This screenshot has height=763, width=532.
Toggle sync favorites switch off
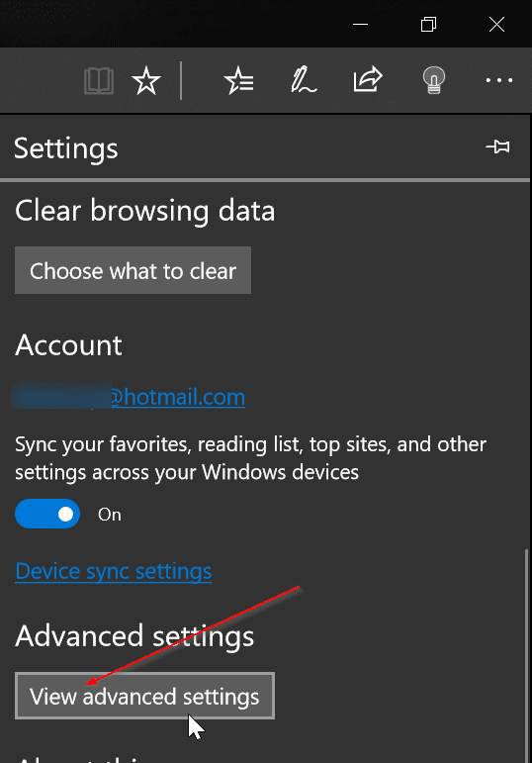click(x=47, y=514)
